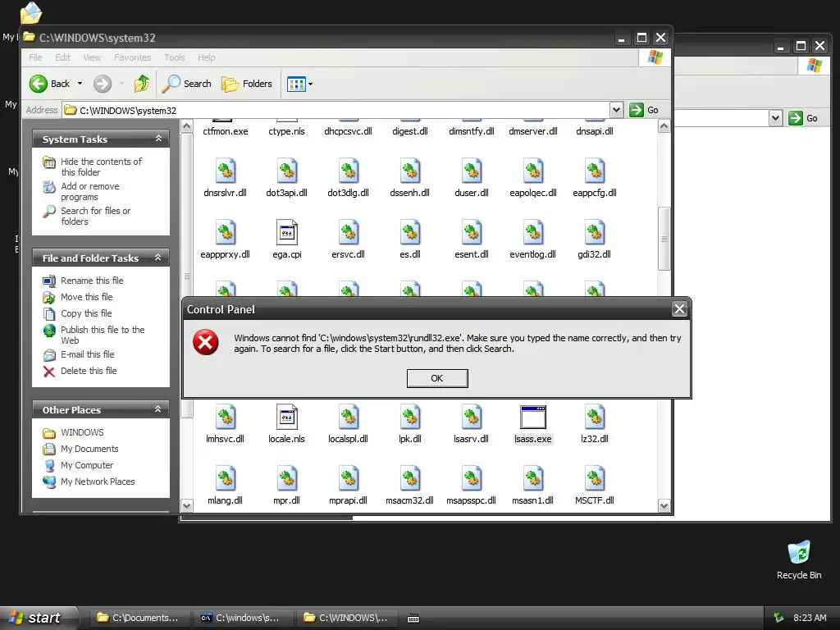The width and height of the screenshot is (840, 630).
Task: Collapse the Other Places panel
Action: 158,409
